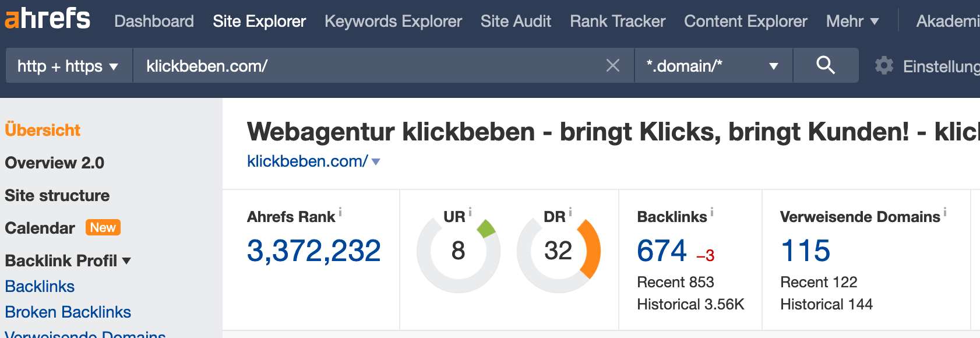The image size is (980, 338).
Task: Open the arrow next to klickbeben.com/ link
Action: (376, 162)
